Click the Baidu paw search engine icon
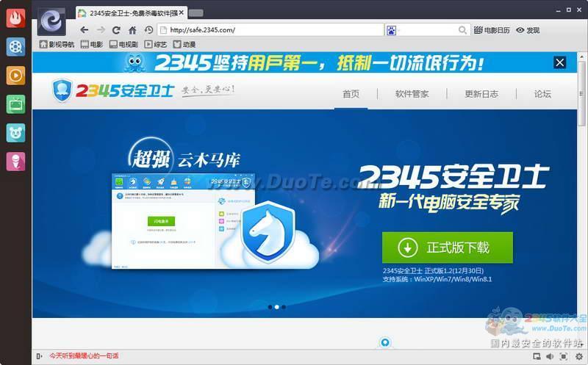The image size is (588, 365). pyautogui.click(x=391, y=30)
